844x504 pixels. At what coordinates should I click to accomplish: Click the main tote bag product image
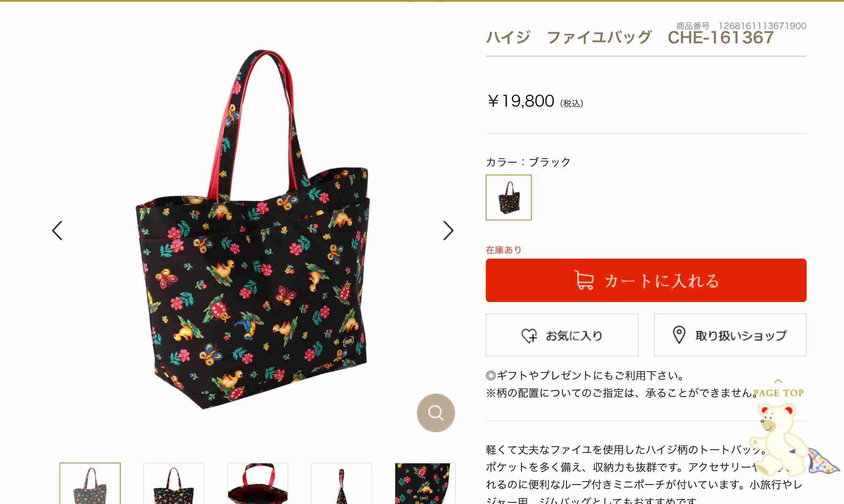[253, 229]
